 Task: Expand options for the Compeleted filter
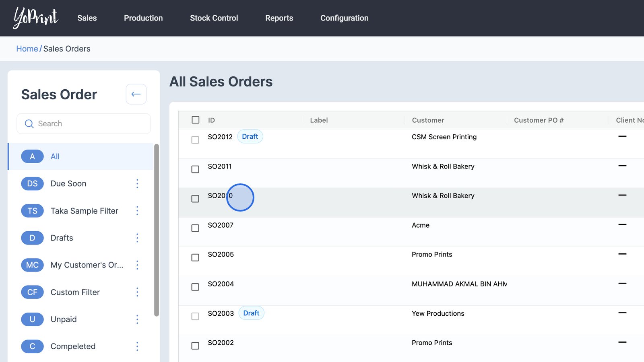tap(137, 346)
